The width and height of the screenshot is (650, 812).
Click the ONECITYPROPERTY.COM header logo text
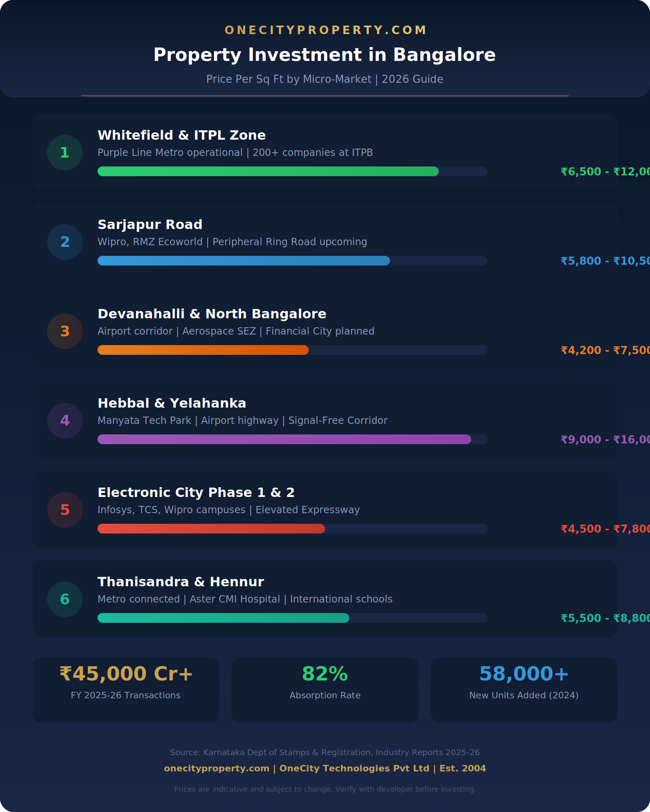click(x=325, y=30)
